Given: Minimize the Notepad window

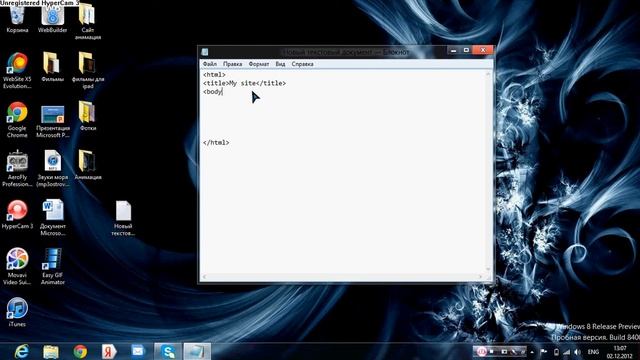Looking at the screenshot, I should click(x=453, y=50).
